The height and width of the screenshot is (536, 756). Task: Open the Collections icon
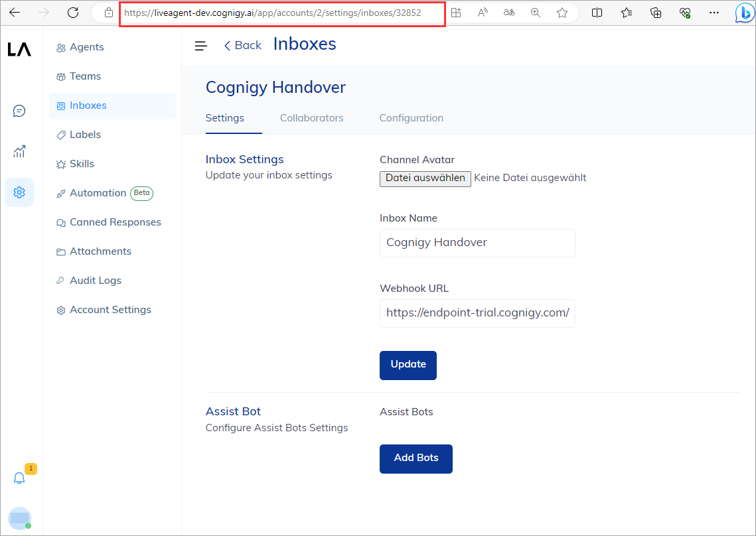(656, 13)
